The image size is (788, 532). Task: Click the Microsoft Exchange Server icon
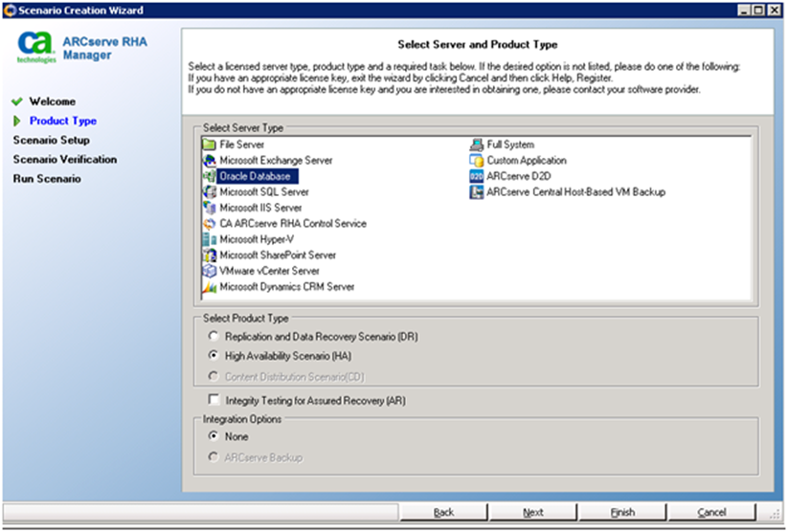[x=209, y=161]
